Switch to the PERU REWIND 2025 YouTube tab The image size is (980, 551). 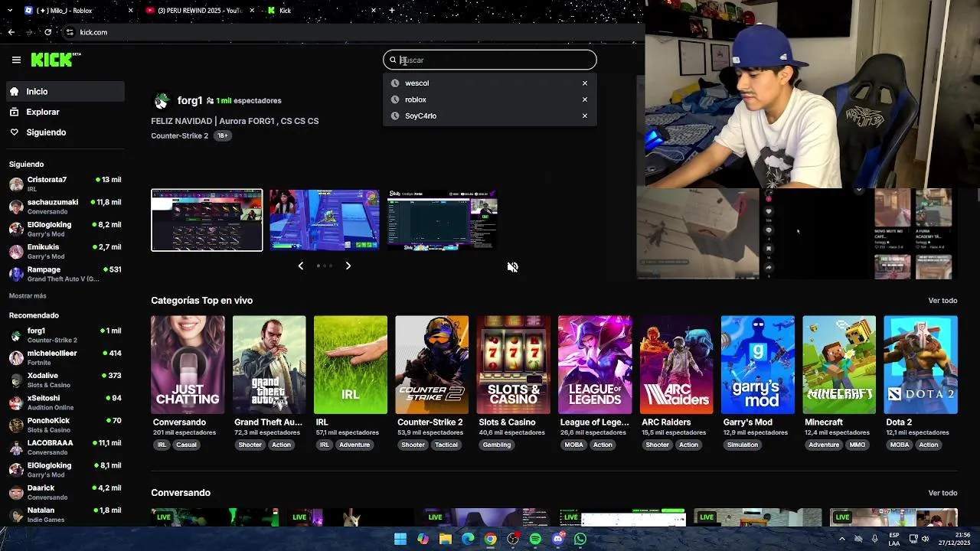tap(199, 11)
